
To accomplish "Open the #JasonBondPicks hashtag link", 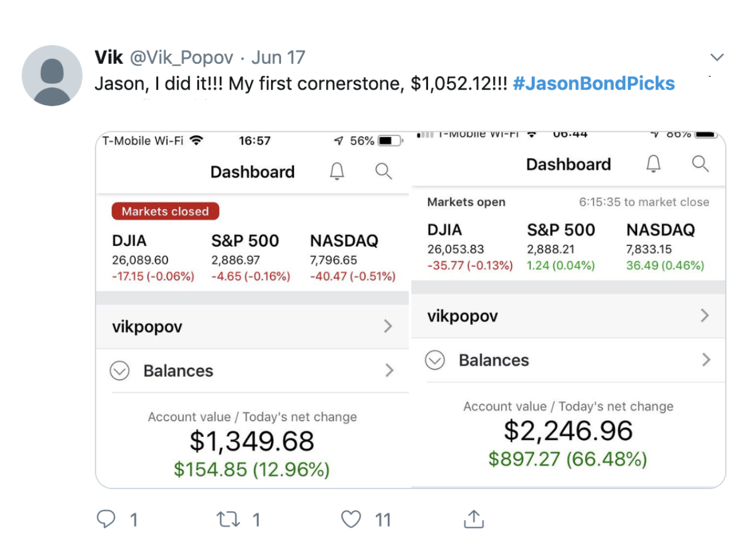I will [593, 84].
